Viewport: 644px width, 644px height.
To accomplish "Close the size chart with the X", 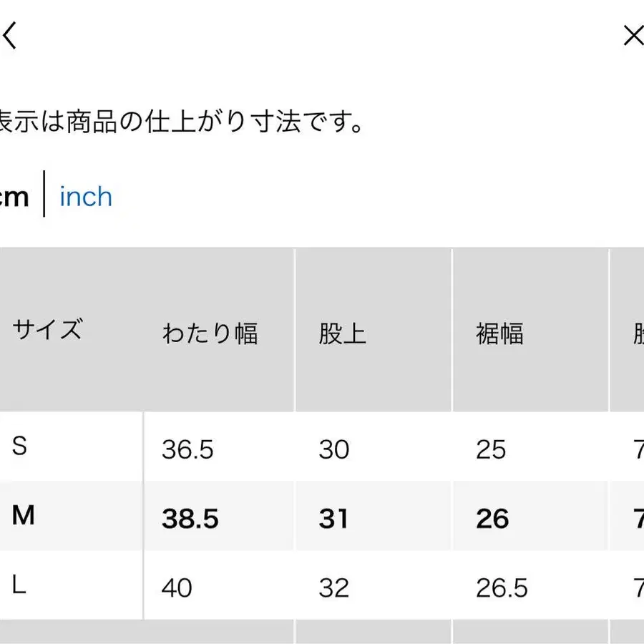I will pos(633,36).
